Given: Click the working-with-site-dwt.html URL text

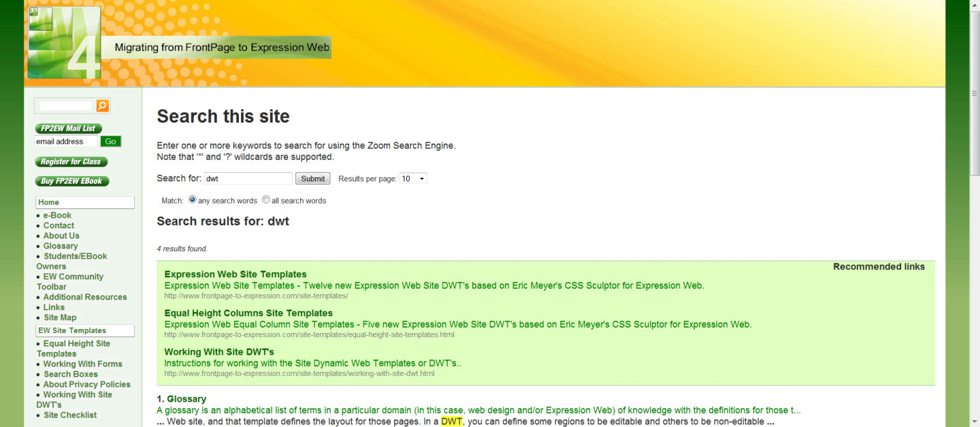Looking at the screenshot, I should 299,374.
